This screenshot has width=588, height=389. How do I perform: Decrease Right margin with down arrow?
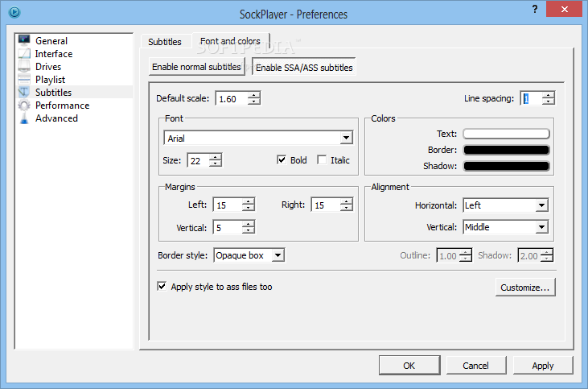click(347, 209)
